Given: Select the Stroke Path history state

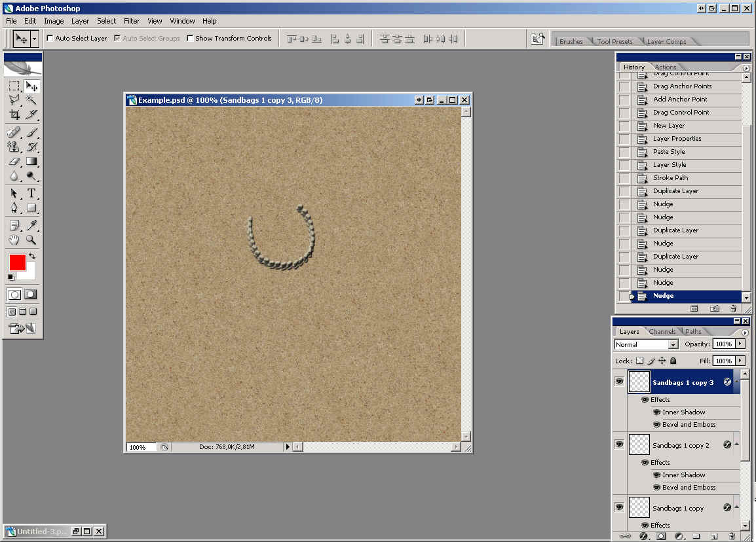Looking at the screenshot, I should (670, 178).
